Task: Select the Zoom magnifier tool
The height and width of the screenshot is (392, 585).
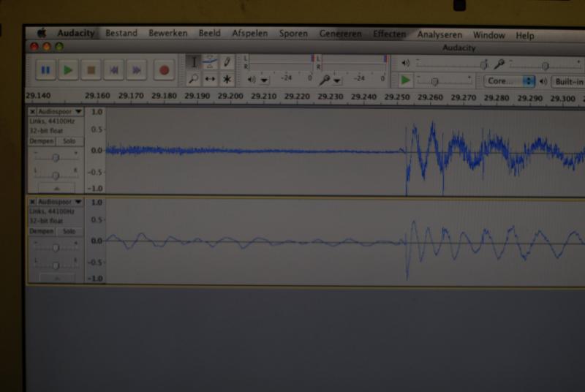Action: (x=194, y=79)
